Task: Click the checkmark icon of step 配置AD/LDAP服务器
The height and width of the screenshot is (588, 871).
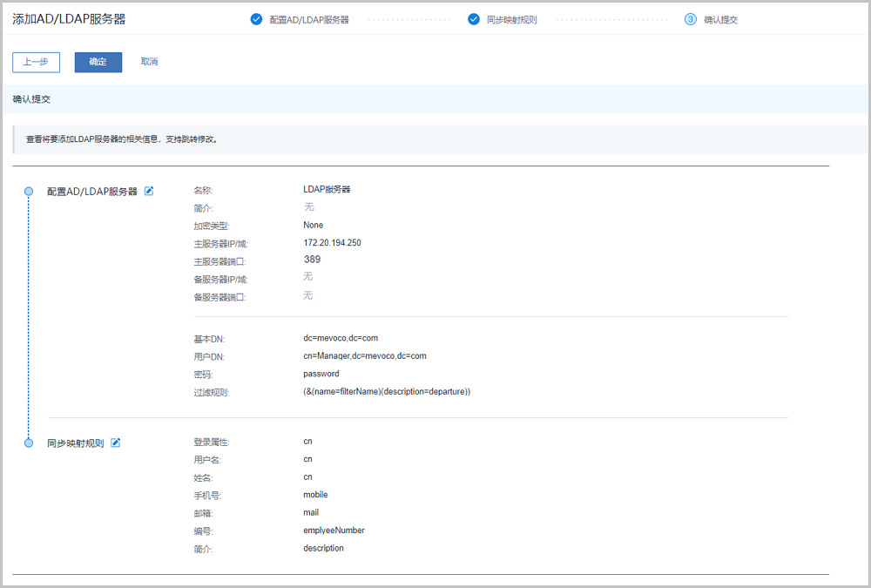Action: 256,19
